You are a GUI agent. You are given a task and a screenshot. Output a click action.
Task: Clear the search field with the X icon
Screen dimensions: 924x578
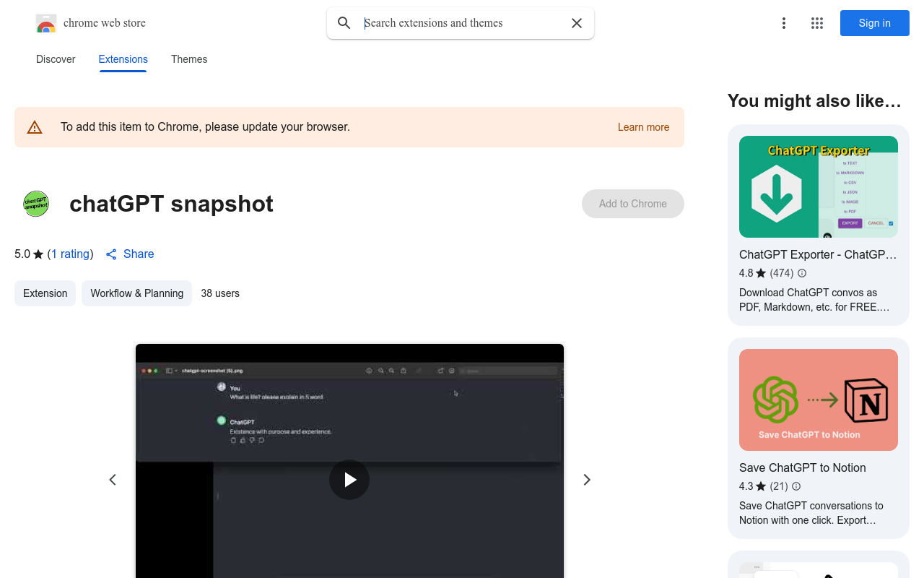pyautogui.click(x=577, y=23)
